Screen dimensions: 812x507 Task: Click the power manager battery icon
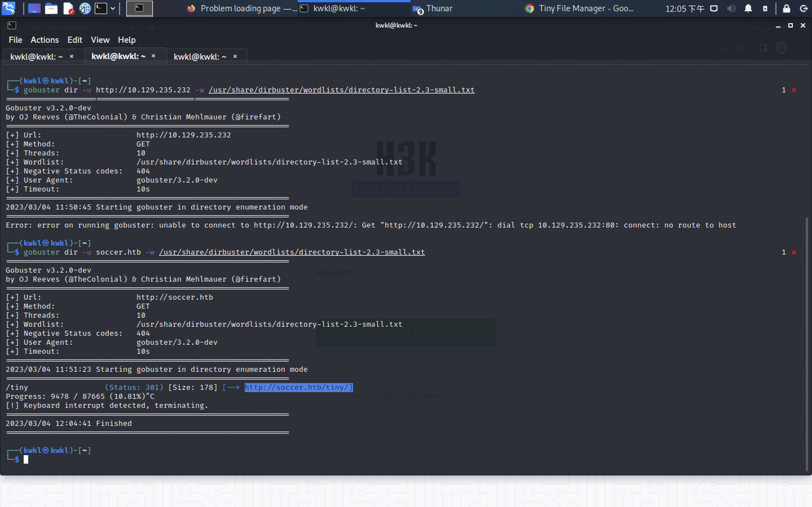point(765,8)
